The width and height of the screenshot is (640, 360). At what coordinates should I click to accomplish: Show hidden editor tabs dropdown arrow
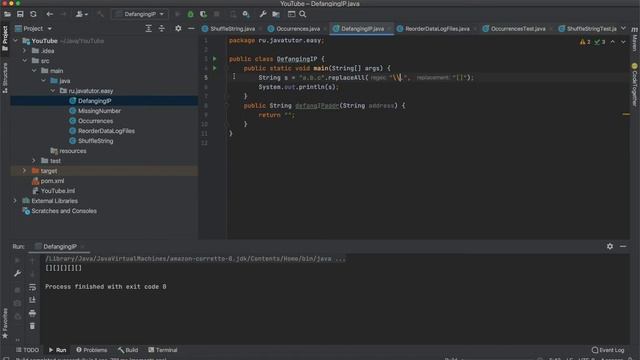623,28
